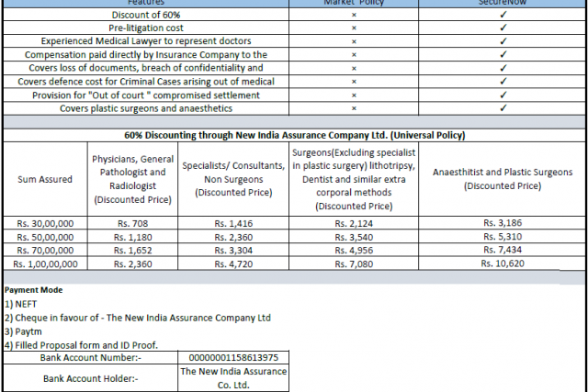Screen dimensions: 588x392
Task: Select the Paytm payment option line
Action: 24,331
